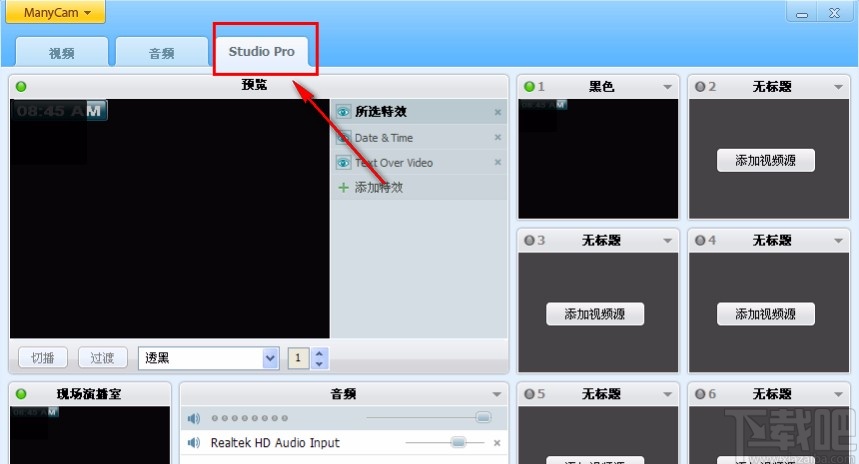Toggle eye icon for 所选特效

pos(343,112)
